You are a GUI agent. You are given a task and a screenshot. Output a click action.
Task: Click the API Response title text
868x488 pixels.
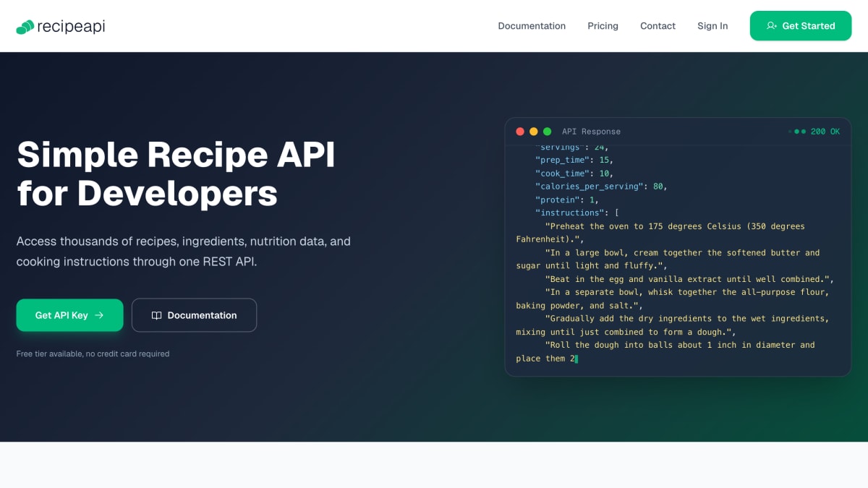pyautogui.click(x=591, y=132)
